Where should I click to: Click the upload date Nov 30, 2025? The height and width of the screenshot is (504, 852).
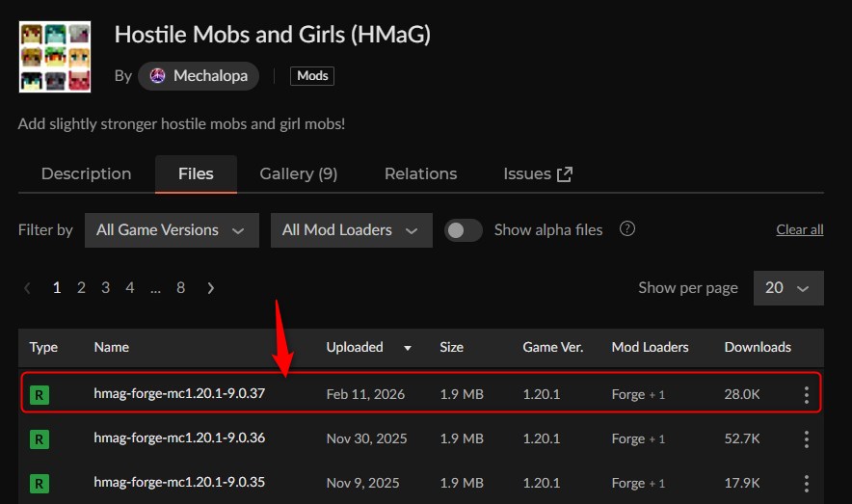tap(366, 438)
